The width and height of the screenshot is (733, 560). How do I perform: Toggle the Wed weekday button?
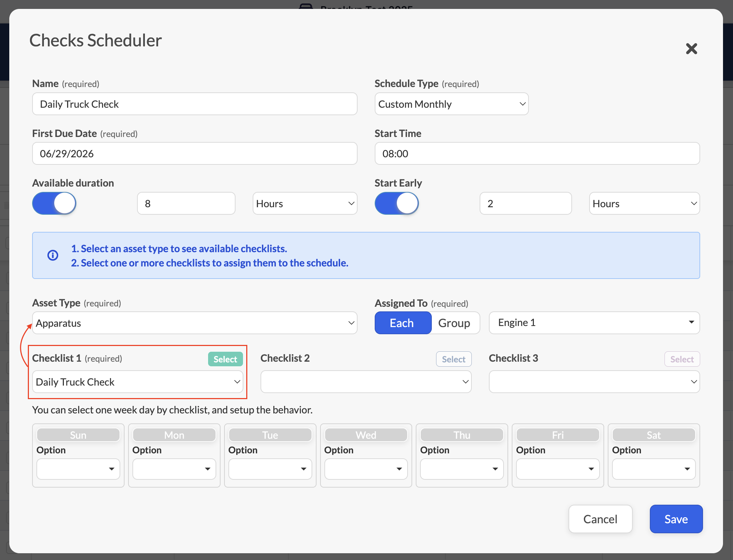366,435
